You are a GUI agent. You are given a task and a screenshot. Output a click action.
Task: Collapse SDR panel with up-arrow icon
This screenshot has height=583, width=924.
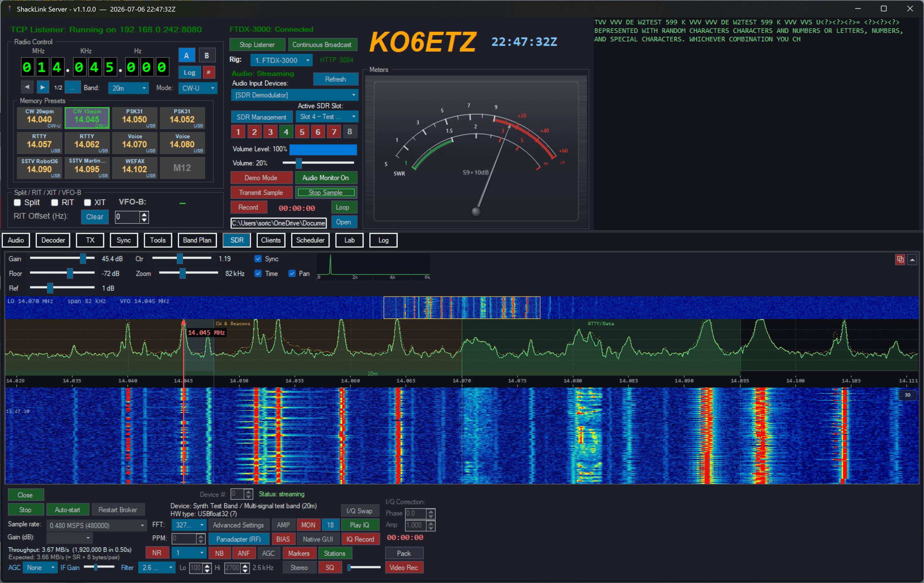pyautogui.click(x=912, y=260)
